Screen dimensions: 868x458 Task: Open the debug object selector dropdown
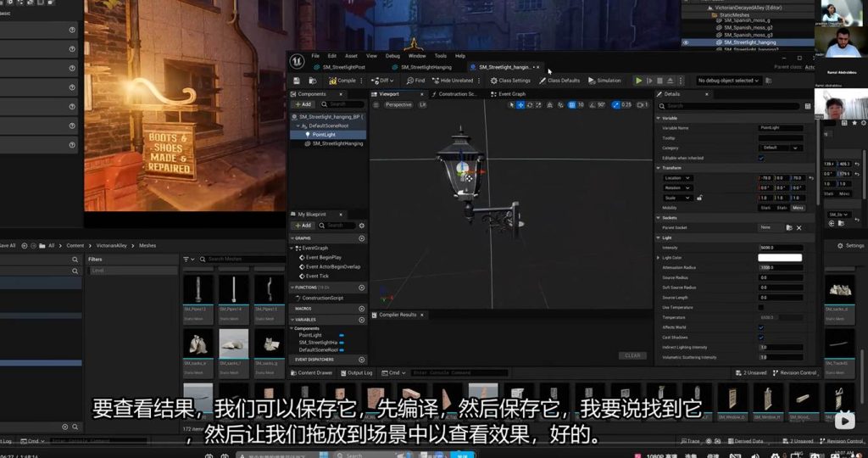tap(728, 81)
